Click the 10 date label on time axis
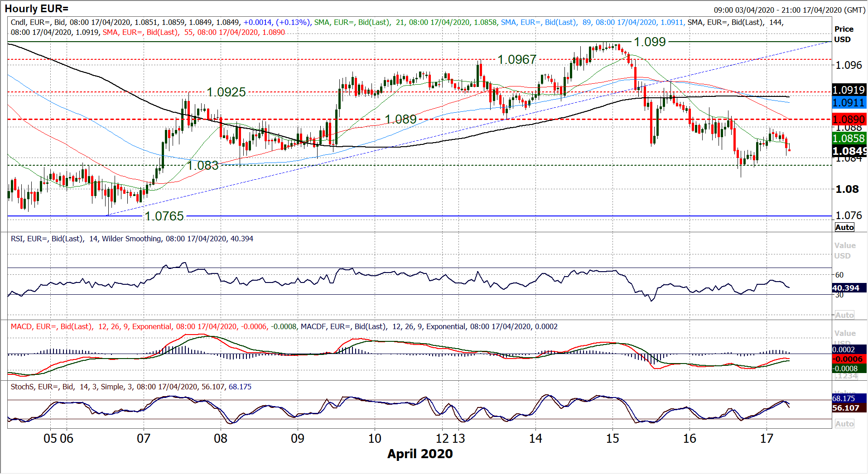Screen dimensions: 868x474 pos(375,438)
